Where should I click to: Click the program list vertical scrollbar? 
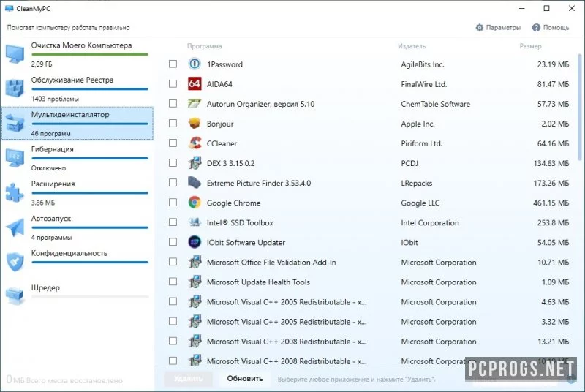click(580, 108)
